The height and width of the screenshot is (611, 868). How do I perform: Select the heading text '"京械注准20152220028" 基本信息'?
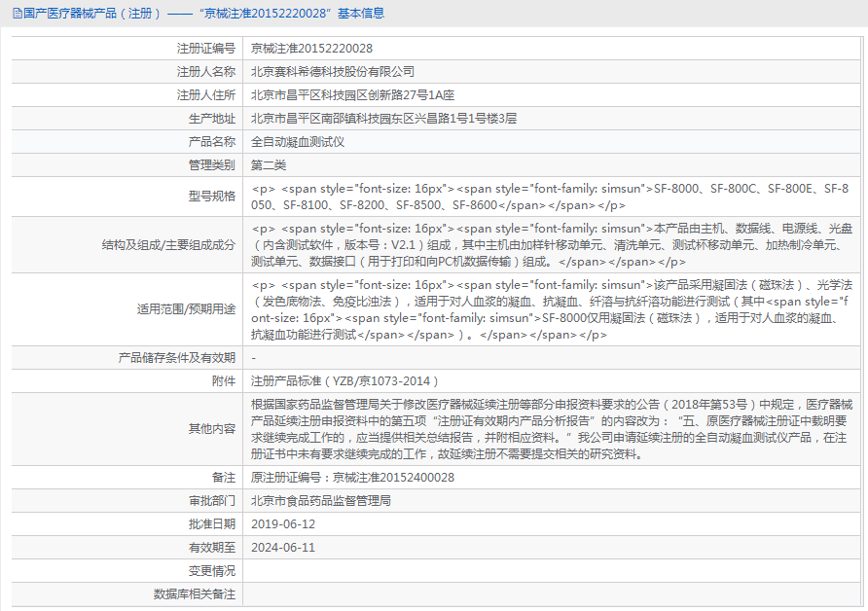292,14
